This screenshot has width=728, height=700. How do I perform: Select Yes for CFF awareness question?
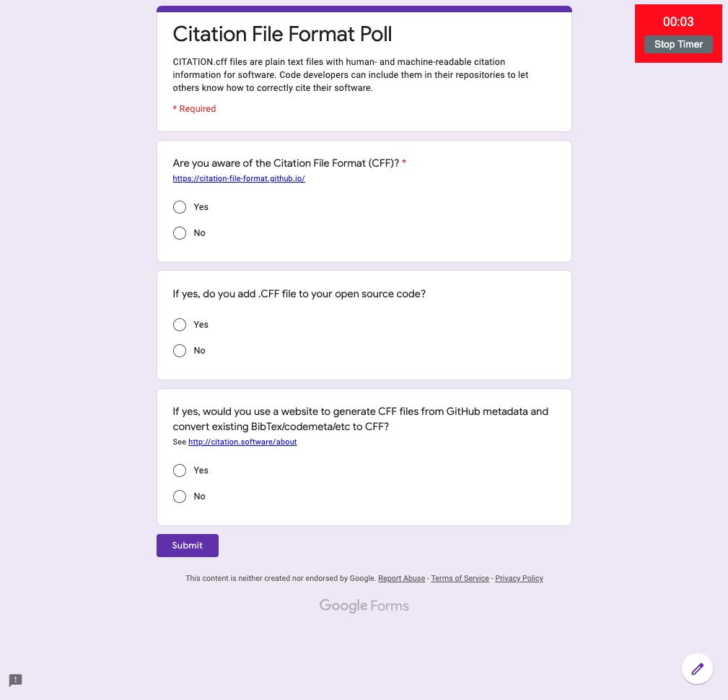coord(179,207)
